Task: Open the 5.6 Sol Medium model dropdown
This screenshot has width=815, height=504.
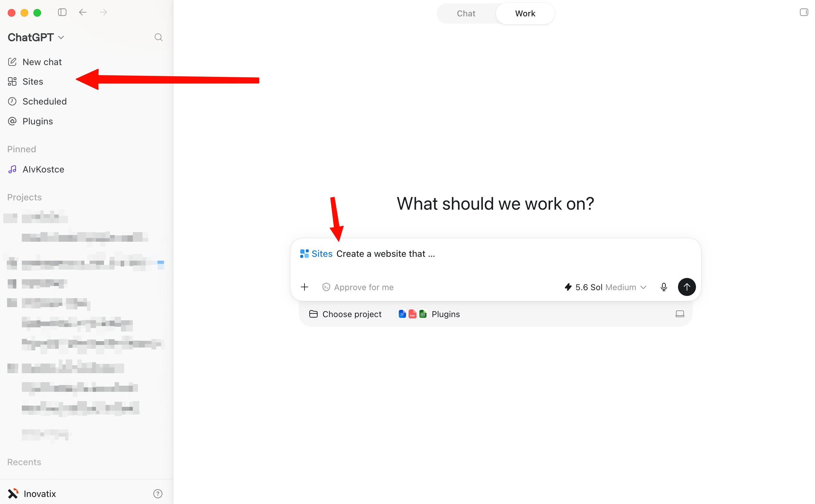Action: pyautogui.click(x=605, y=287)
